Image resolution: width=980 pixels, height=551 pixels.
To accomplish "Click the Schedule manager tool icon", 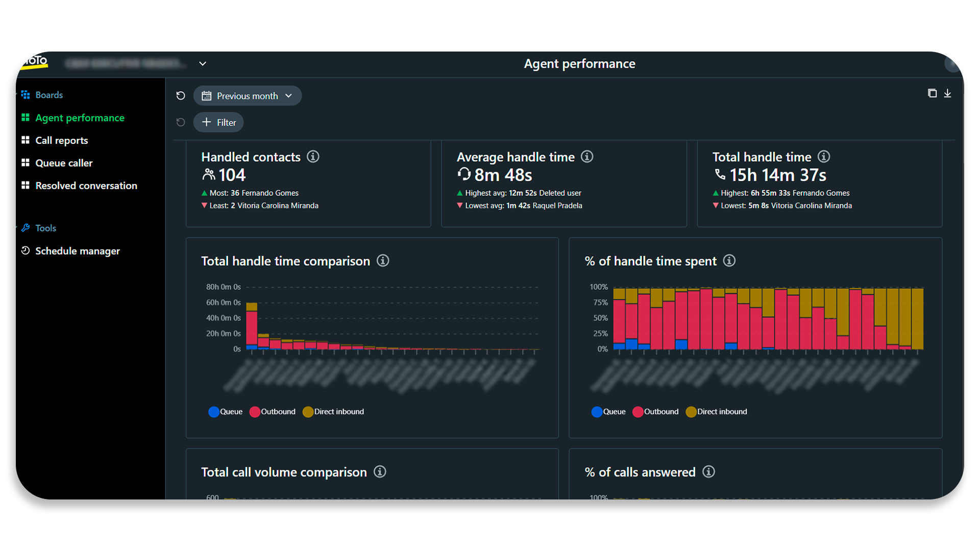I will click(25, 251).
